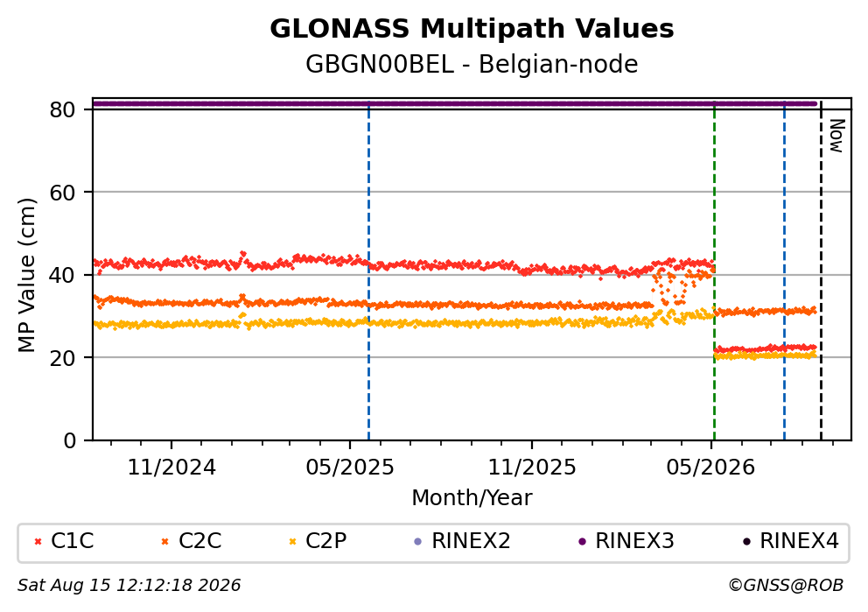Select the C1C legend label

72,541
